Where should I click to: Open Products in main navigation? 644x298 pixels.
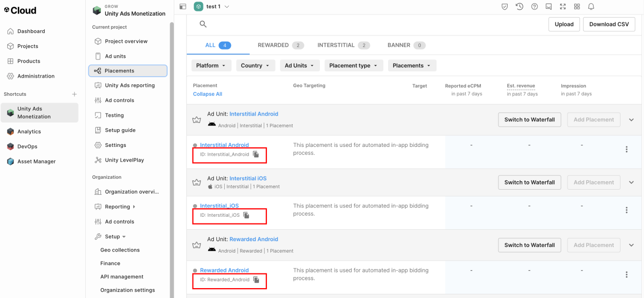click(29, 61)
